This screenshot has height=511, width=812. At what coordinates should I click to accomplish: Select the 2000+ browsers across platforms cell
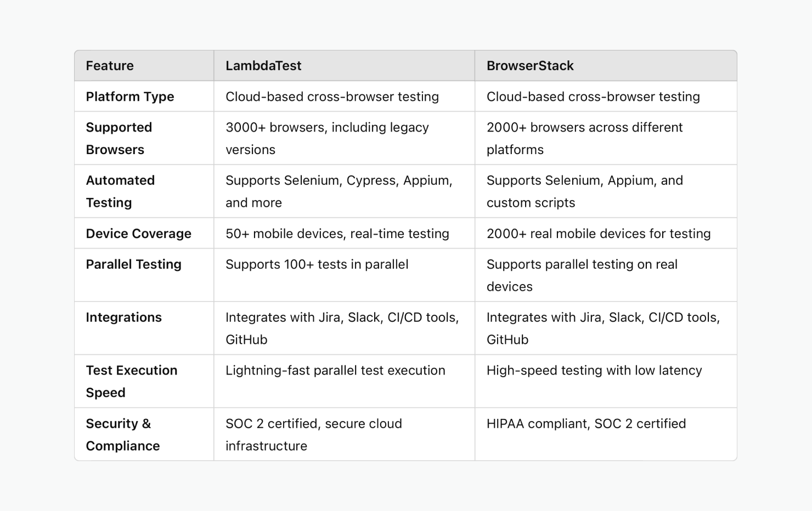tap(584, 138)
